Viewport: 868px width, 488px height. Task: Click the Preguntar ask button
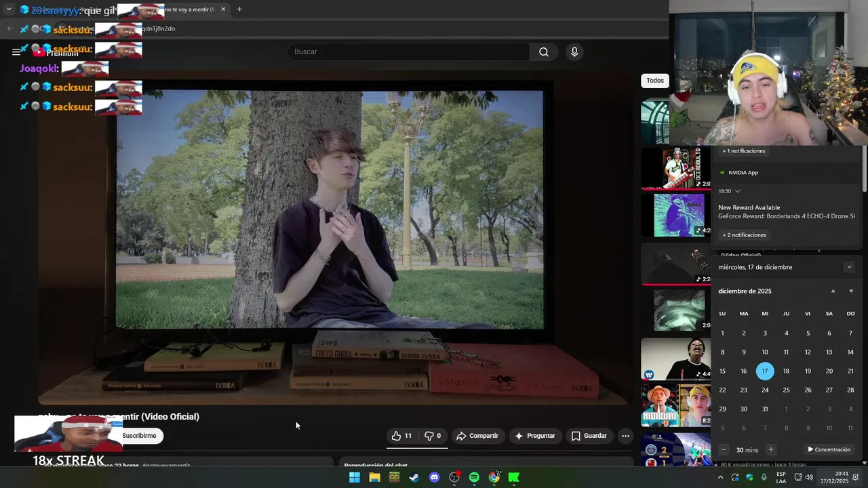(x=535, y=436)
